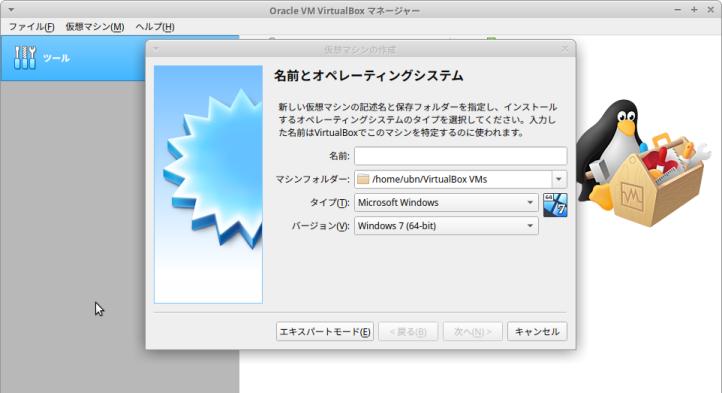This screenshot has height=393, width=722.
Task: Open the ファイル(F) menu
Action: click(31, 27)
